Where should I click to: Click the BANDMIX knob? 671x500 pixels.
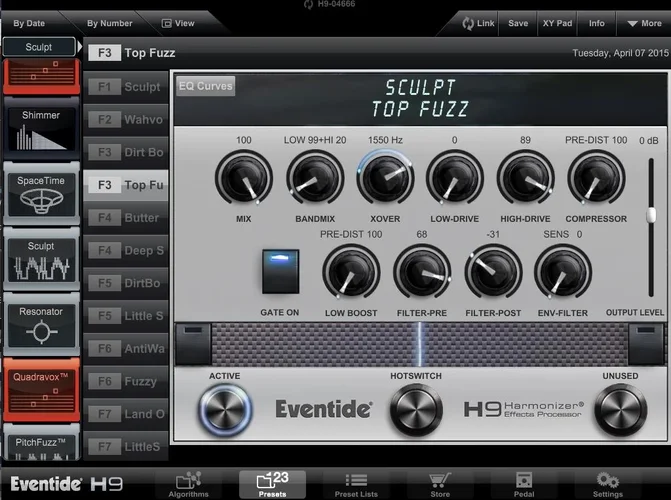(315, 178)
